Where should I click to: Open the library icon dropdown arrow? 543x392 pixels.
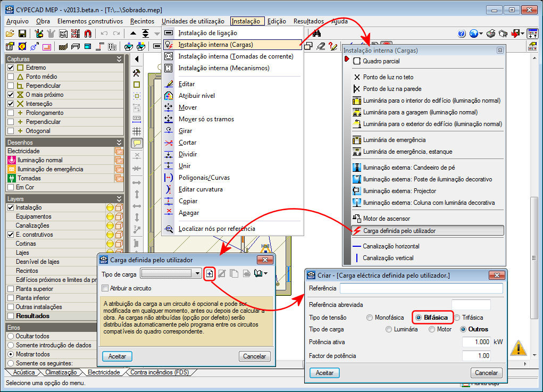[265, 273]
